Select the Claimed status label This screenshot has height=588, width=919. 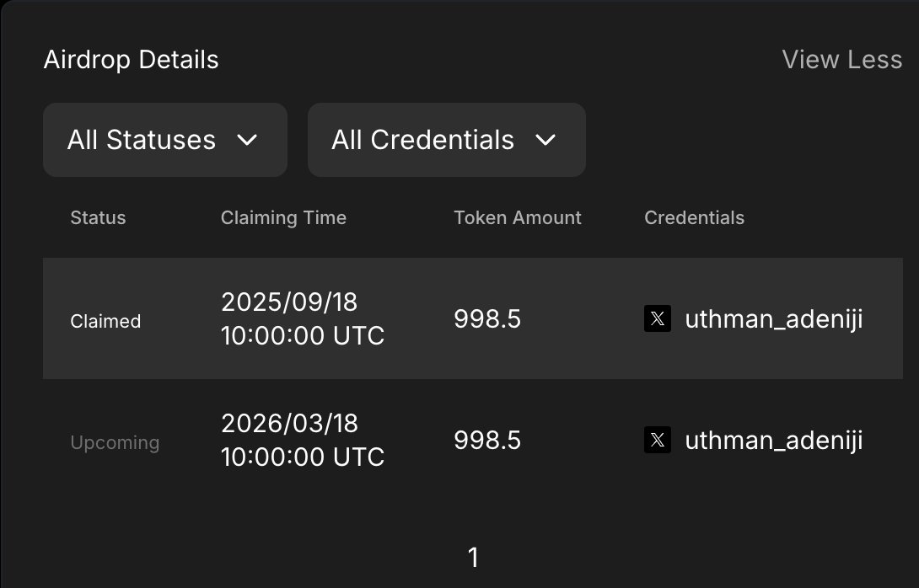(x=105, y=321)
